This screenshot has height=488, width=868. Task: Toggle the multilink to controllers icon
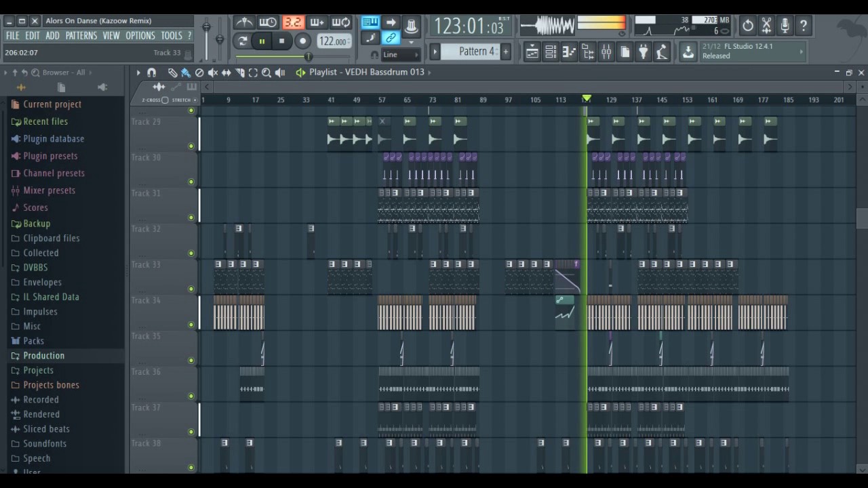point(391,39)
